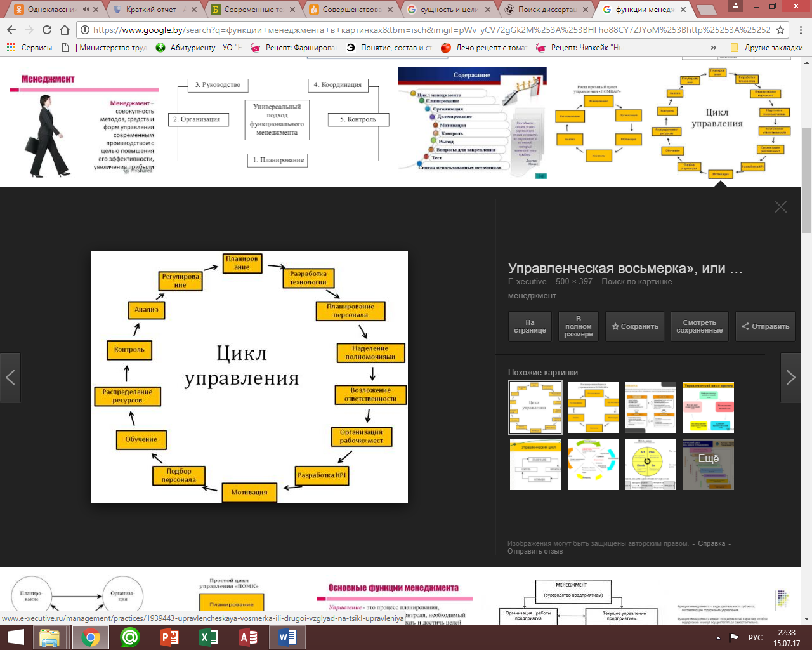The height and width of the screenshot is (650, 812).
Task: Click the address bar URL
Action: pyautogui.click(x=431, y=30)
